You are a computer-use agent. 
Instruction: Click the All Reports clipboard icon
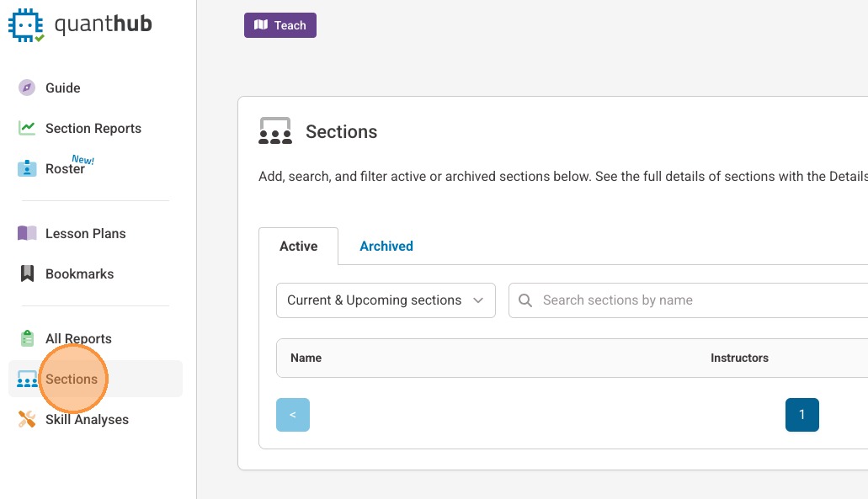(27, 338)
